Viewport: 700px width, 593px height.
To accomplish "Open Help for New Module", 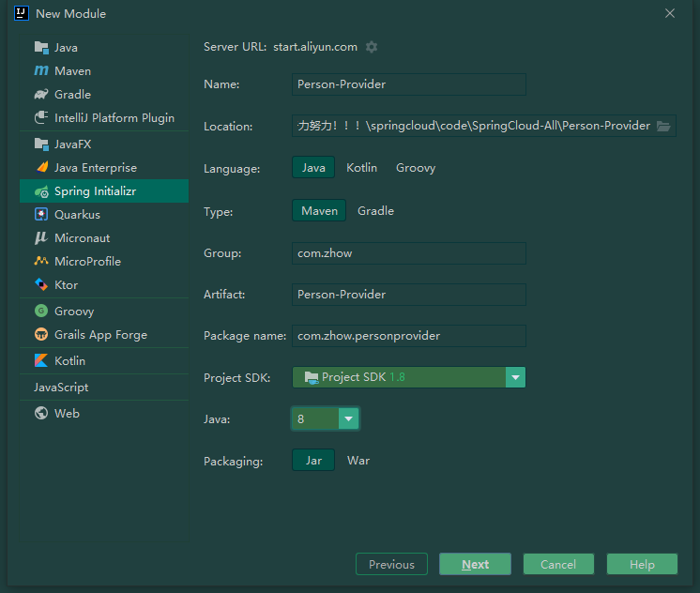I will [642, 564].
